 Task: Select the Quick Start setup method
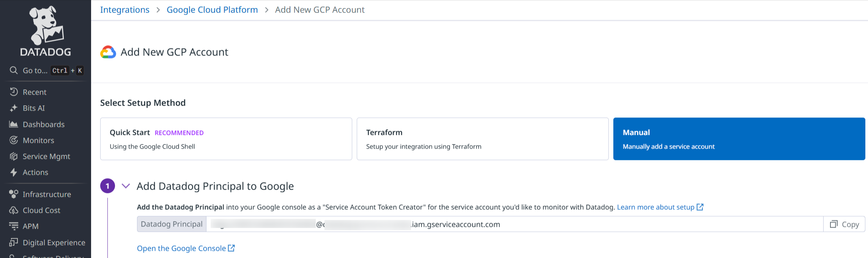[x=226, y=139]
